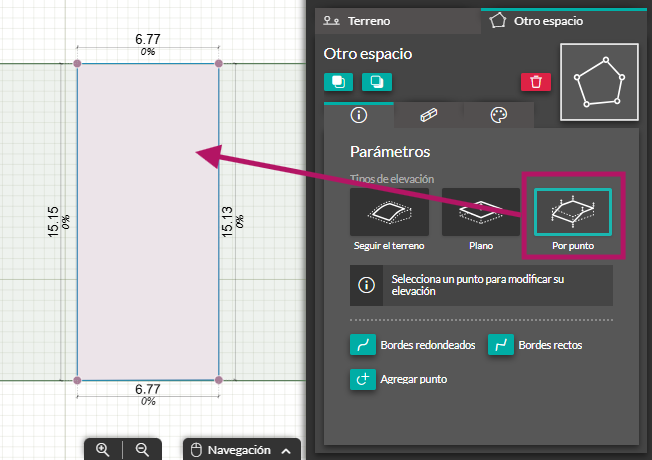Viewport: 652px width, 460px height.
Task: Click the first teal duplicate icon button
Action: 338,82
